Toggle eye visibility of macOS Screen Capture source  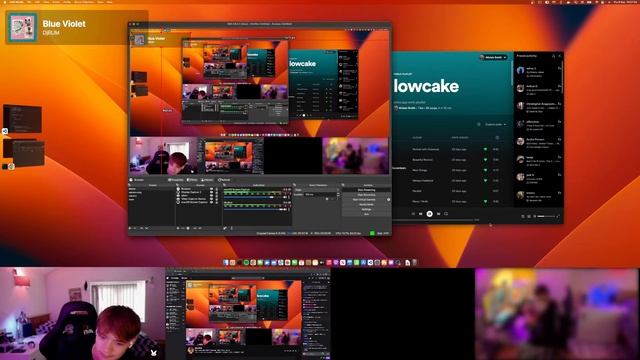click(x=211, y=202)
